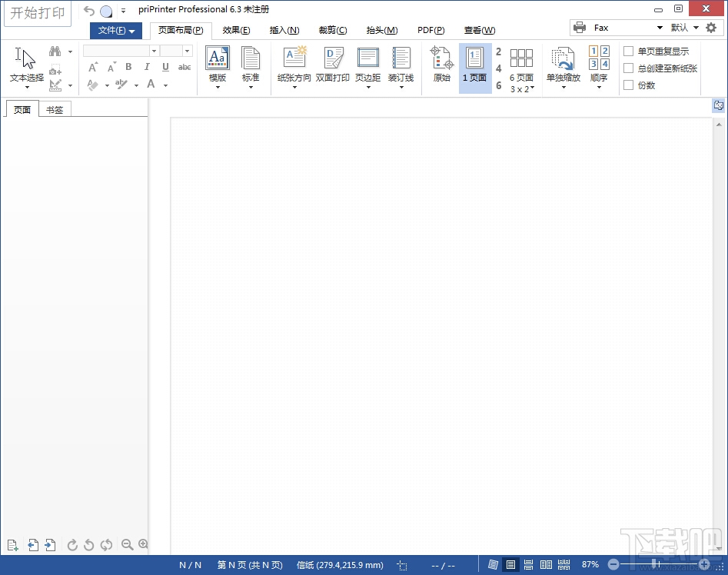This screenshot has width=728, height=575.
Task: Select the 双面打印 duplex printing icon
Action: [333, 58]
